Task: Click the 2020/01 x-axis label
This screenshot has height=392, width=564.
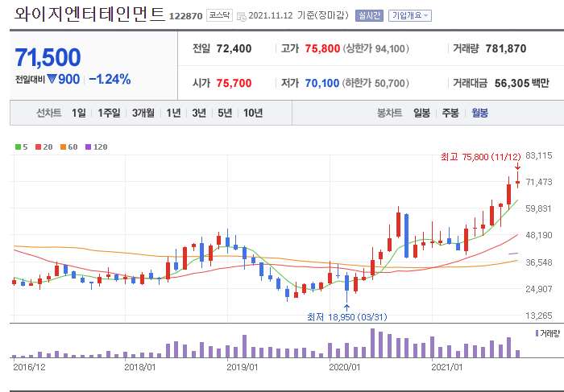Action: point(345,367)
